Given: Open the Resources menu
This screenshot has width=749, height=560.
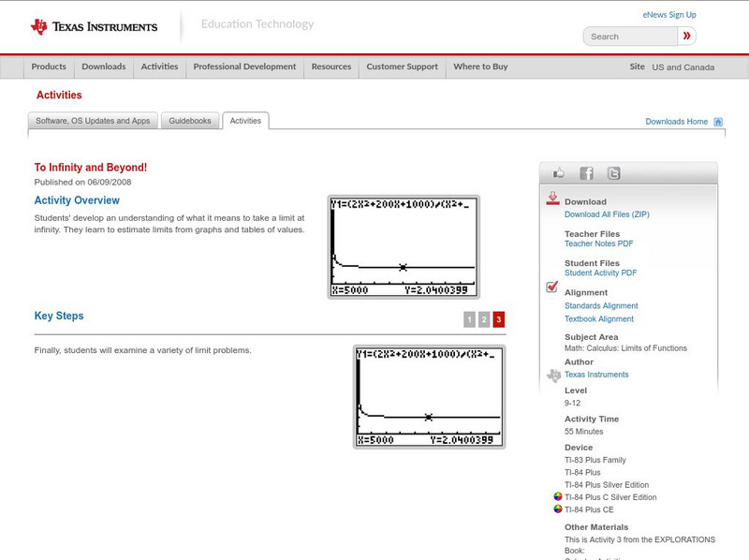Looking at the screenshot, I should 331,66.
